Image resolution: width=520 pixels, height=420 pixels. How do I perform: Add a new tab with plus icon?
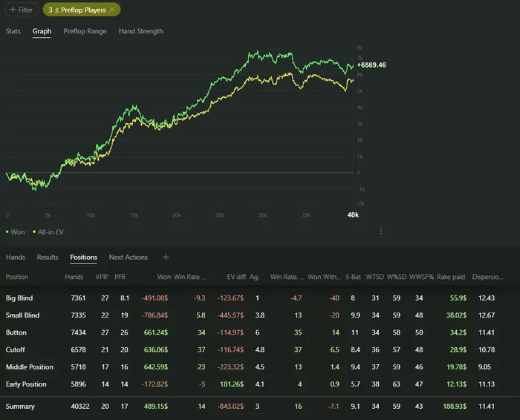click(x=166, y=257)
